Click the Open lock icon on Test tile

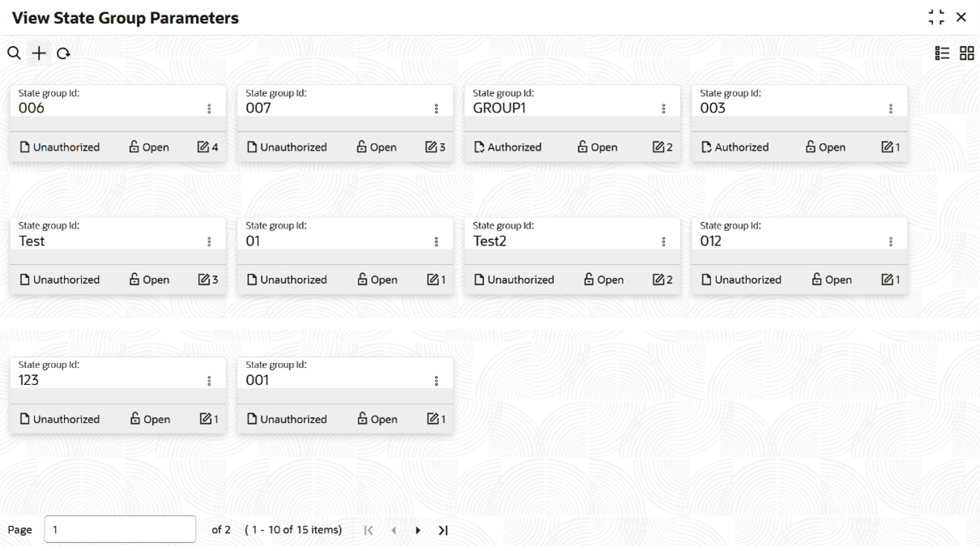[134, 280]
